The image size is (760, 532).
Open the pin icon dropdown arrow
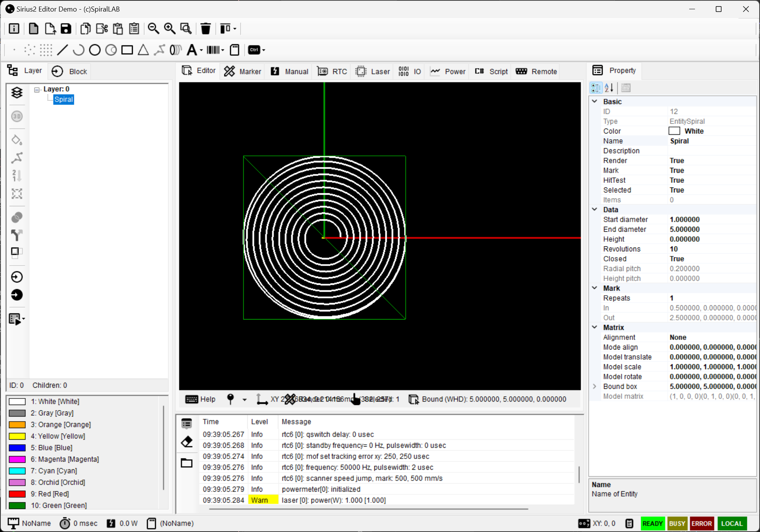click(244, 400)
